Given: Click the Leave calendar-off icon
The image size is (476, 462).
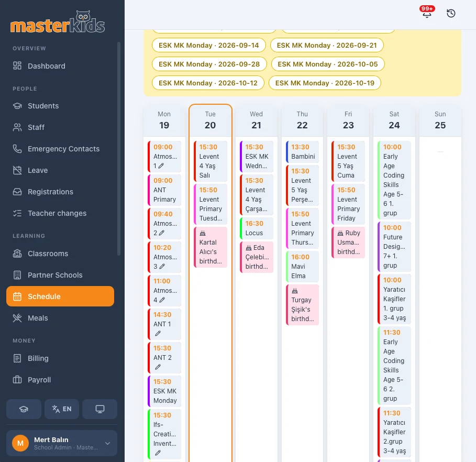Looking at the screenshot, I should coord(17,170).
